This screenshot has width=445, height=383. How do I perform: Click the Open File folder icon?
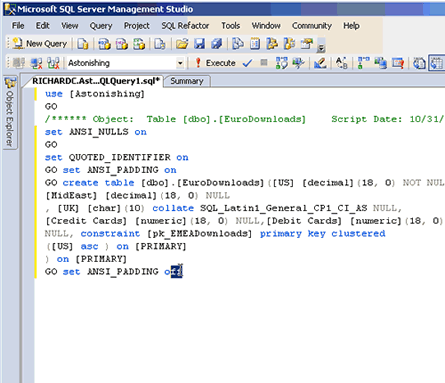[x=182, y=44]
